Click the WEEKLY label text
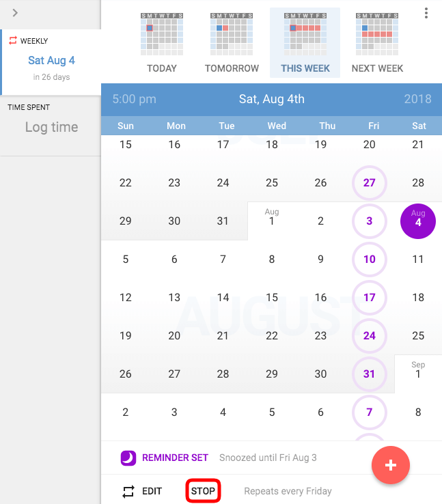442x504 pixels. (x=34, y=41)
